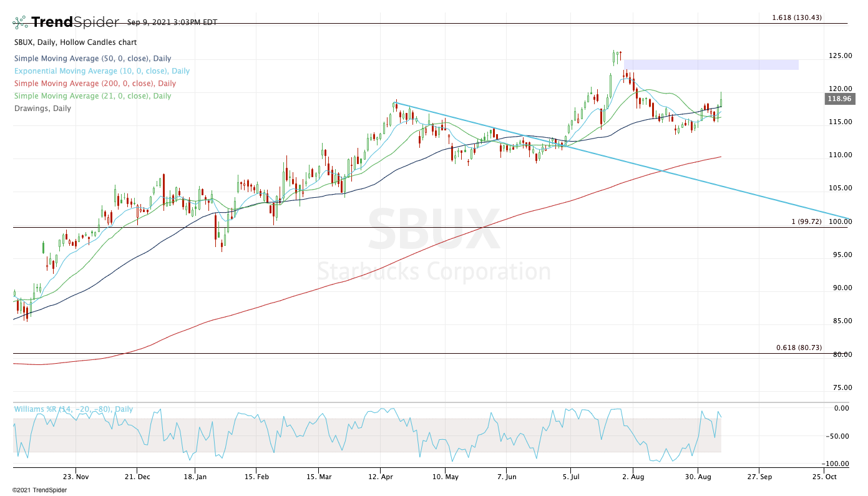Image resolution: width=868 pixels, height=496 pixels.
Task: Toggle the Exponential Moving Average (10) legend entry
Action: [102, 71]
